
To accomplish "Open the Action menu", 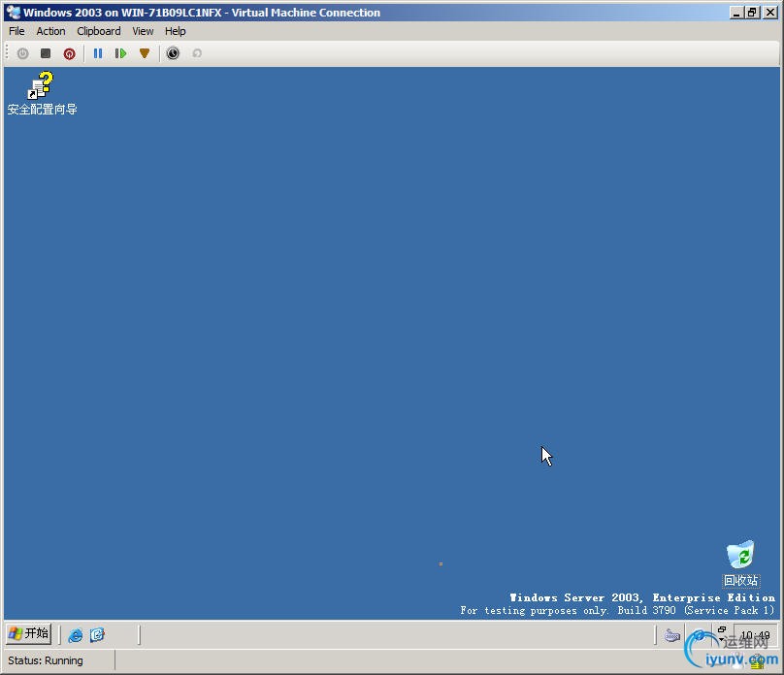I will (50, 31).
